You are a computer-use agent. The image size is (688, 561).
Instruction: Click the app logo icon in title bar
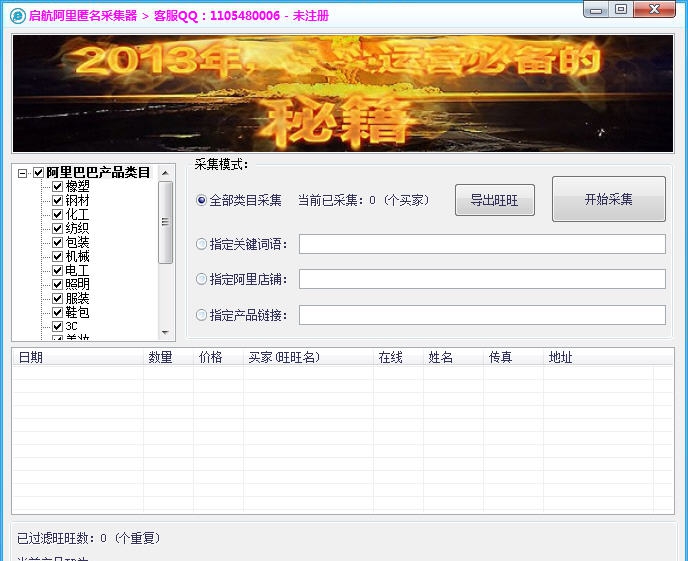coord(18,16)
